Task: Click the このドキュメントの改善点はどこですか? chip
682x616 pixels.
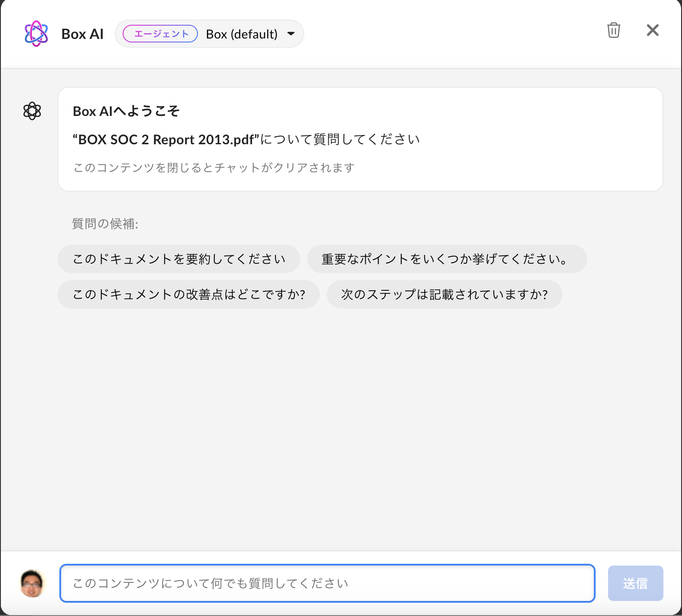Action: click(189, 294)
